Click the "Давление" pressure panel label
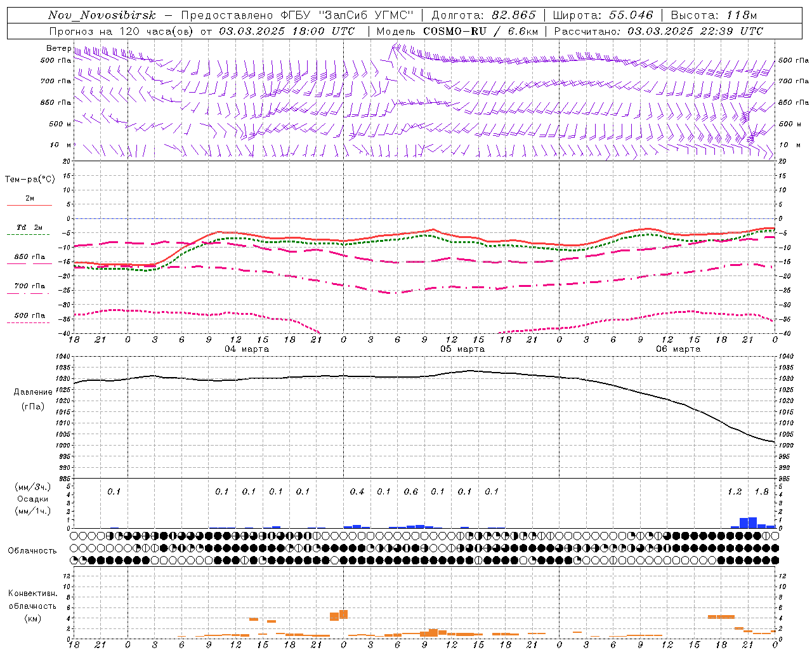This screenshot has width=812, height=650. coord(33,392)
